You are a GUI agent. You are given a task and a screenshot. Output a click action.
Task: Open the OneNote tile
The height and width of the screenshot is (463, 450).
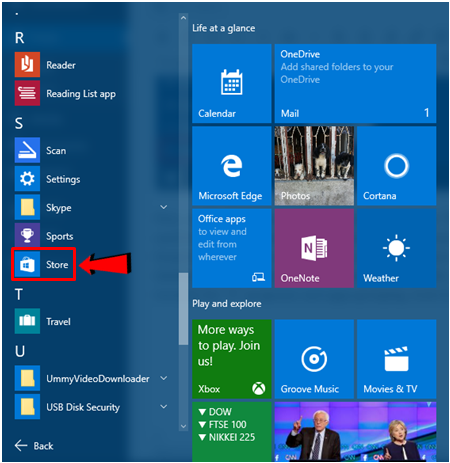[314, 248]
